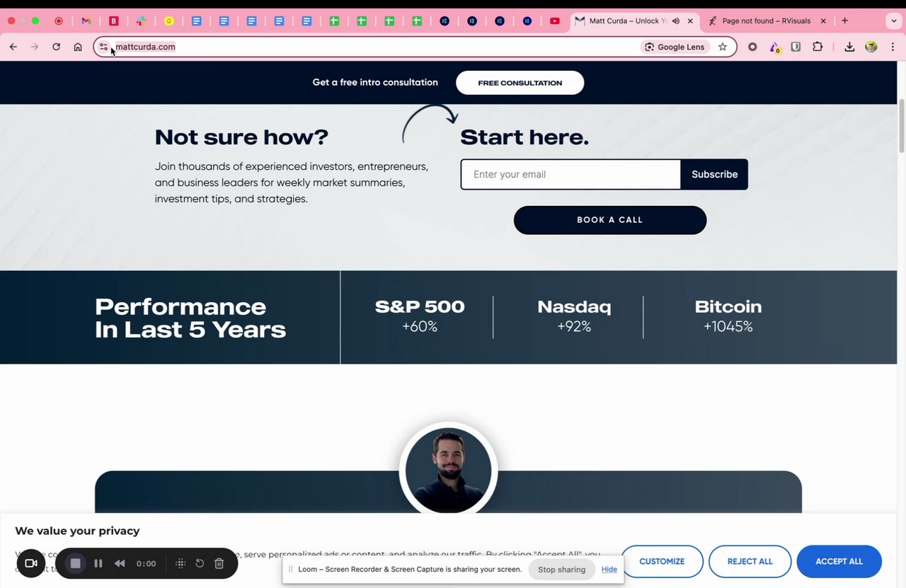
Task: Open the Chrome three-dot menu
Action: (893, 47)
